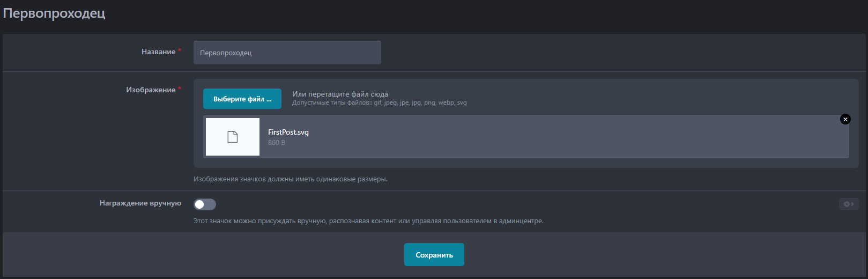Click the manual award description text
This screenshot has width=868, height=279.
pos(368,221)
